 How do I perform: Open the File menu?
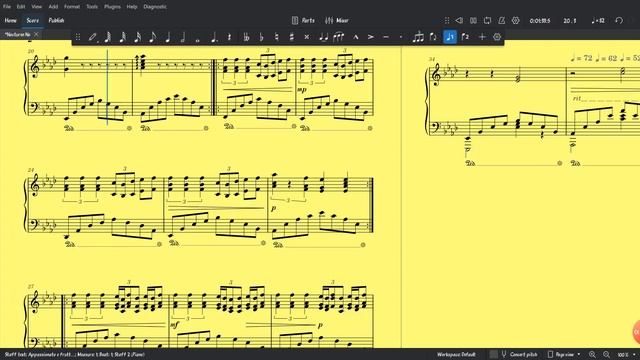(x=7, y=7)
